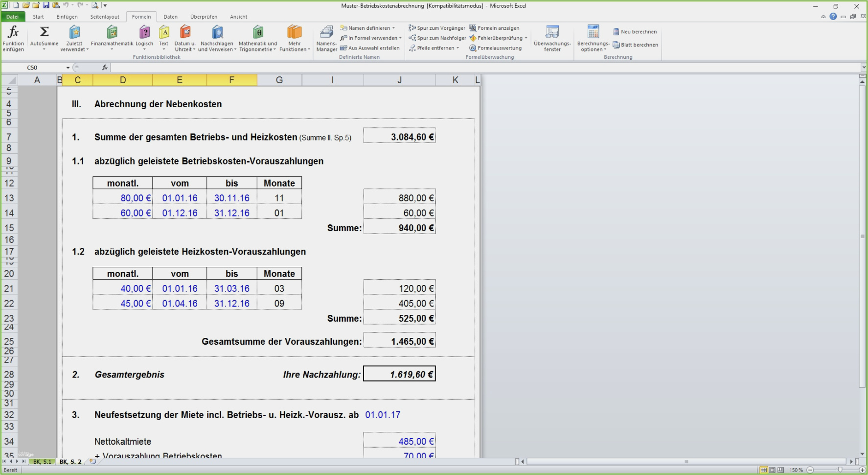Click Neu berechnen button
Screen dimensions: 868x475
[635, 32]
